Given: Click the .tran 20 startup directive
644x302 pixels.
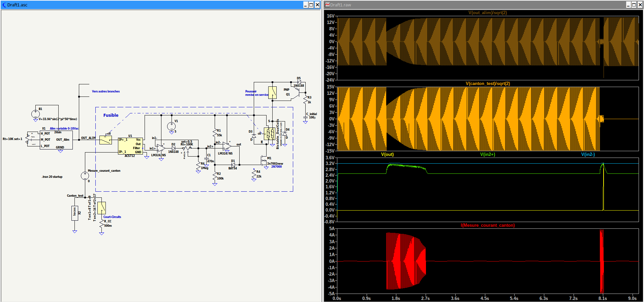Looking at the screenshot, I should pyautogui.click(x=52, y=177).
